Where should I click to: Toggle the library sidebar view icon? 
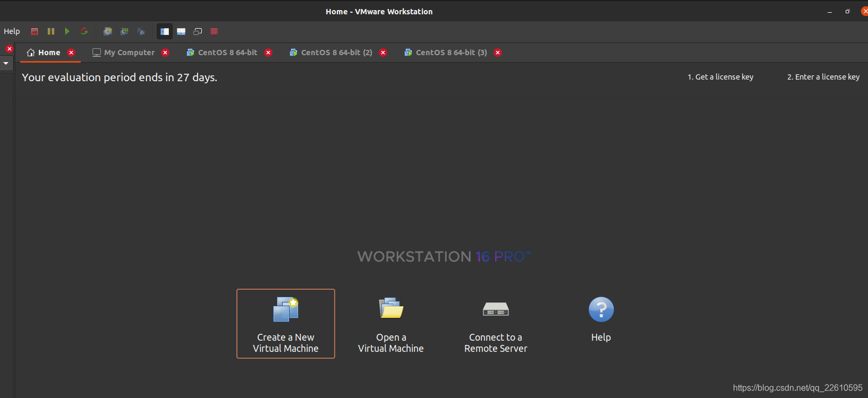(165, 31)
